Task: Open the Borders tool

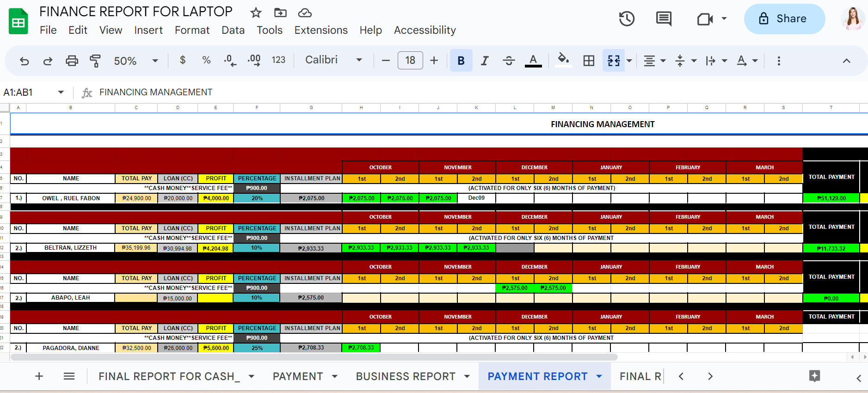Action: coord(589,61)
